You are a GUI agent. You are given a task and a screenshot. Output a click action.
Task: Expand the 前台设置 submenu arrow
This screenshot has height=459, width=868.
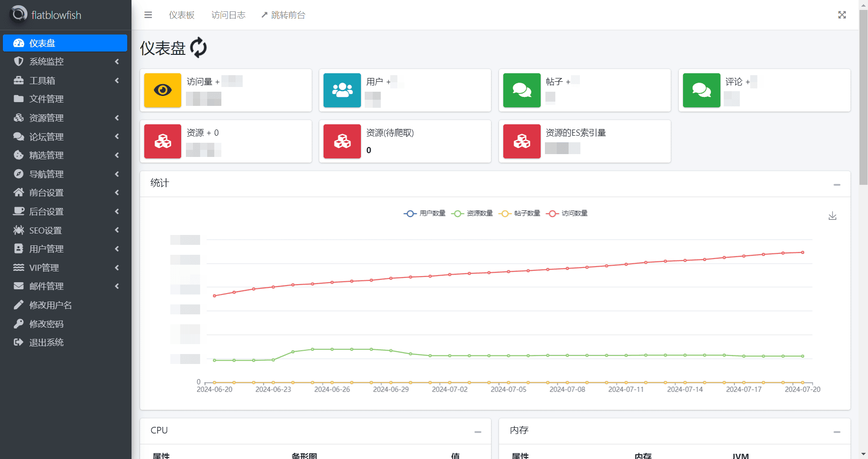pos(117,192)
